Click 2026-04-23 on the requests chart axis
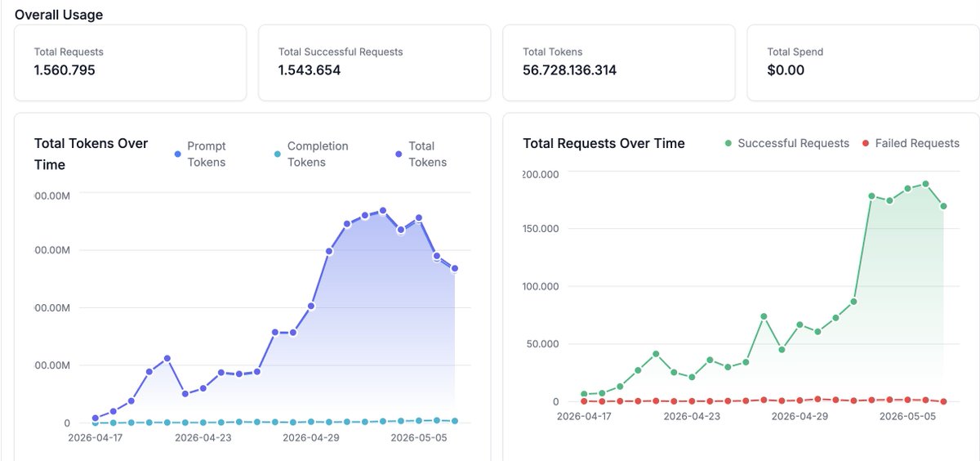Screen dimensions: 980x461 692,416
